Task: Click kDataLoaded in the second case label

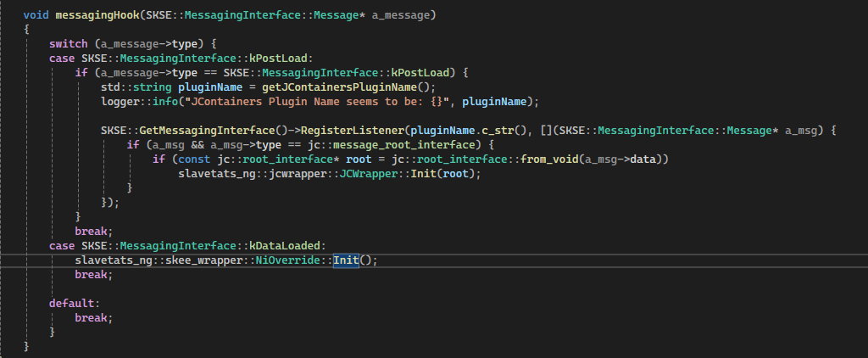Action: [x=284, y=245]
